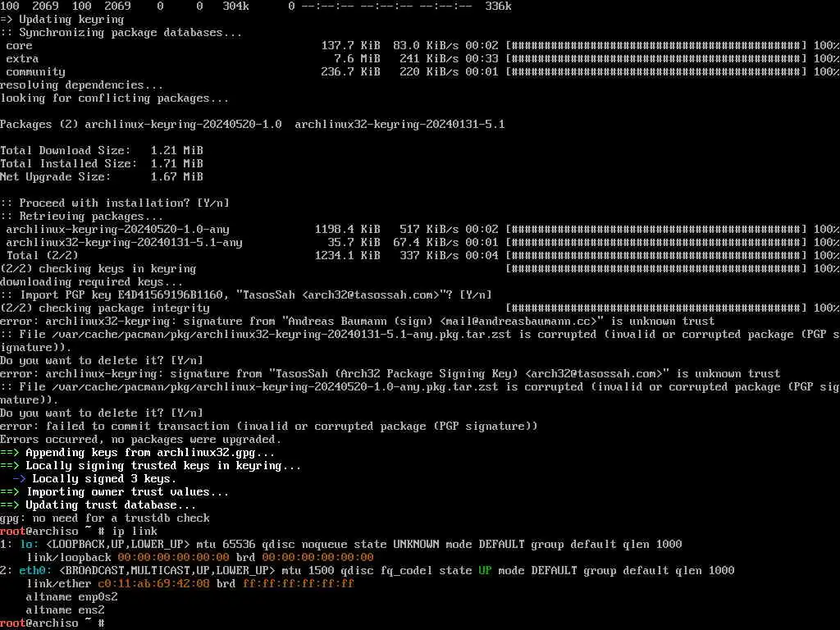Click the broadcast address ff:ff:ff:ff:ff:ff
840x630 pixels.
click(x=299, y=584)
